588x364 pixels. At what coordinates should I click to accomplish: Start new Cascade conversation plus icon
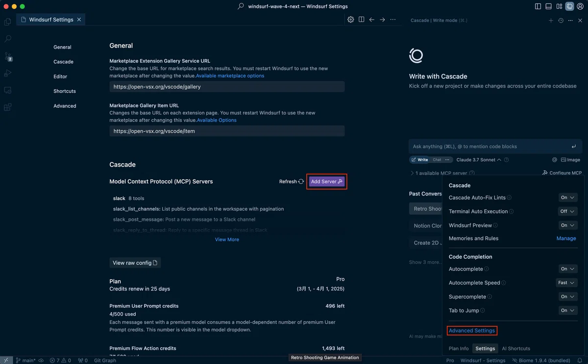[551, 21]
